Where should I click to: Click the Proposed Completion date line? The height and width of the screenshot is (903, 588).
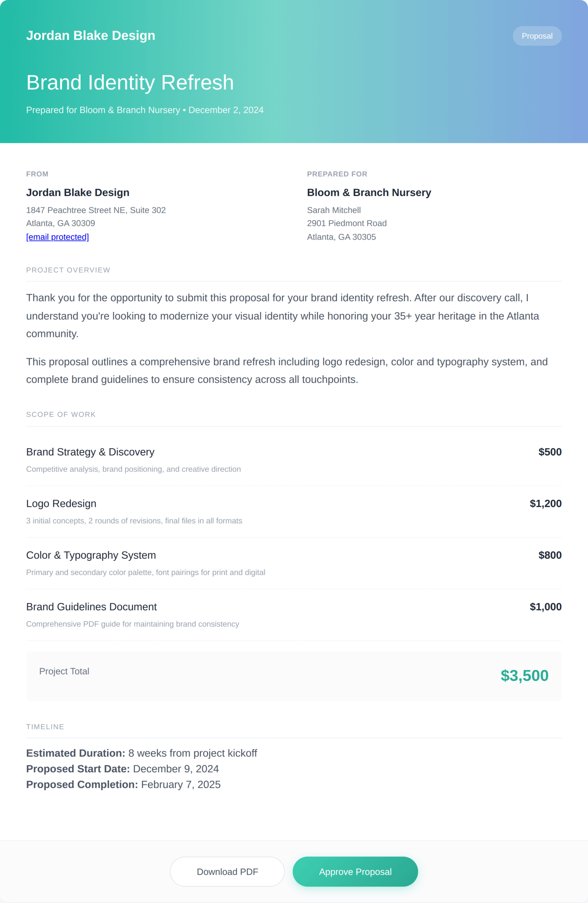pos(123,784)
